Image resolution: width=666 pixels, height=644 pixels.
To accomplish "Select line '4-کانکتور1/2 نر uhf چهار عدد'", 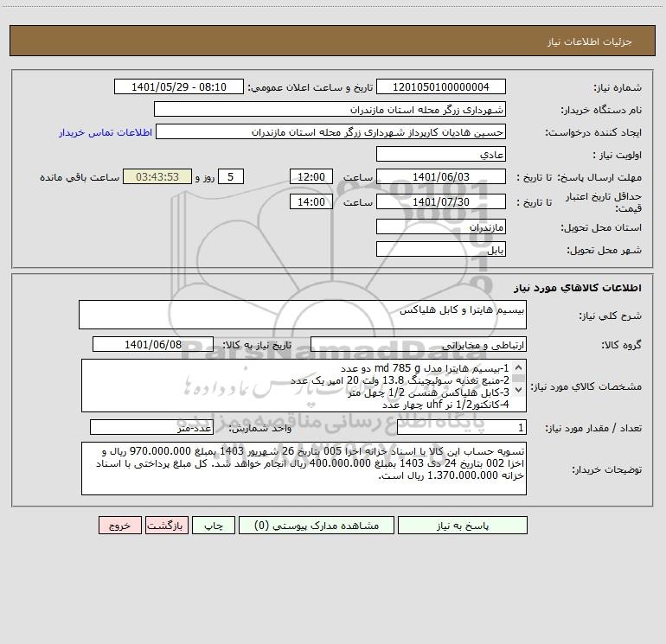I will click(x=445, y=405).
